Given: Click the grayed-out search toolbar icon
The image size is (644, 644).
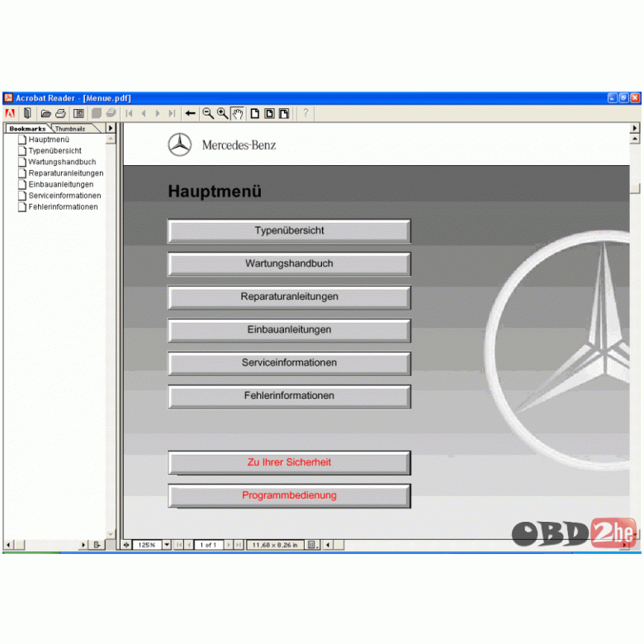Looking at the screenshot, I should pos(111,113).
